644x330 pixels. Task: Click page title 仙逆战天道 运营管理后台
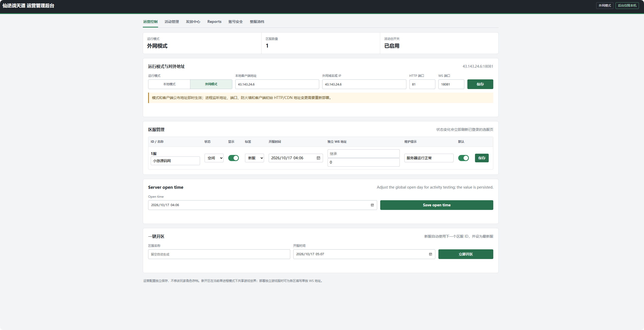[x=28, y=6]
